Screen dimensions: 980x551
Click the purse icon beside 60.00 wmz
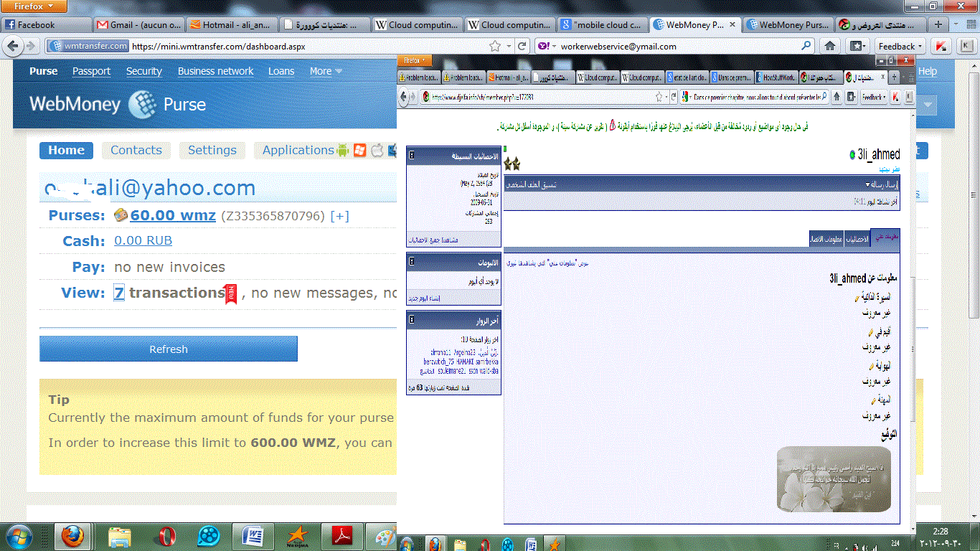tap(121, 215)
